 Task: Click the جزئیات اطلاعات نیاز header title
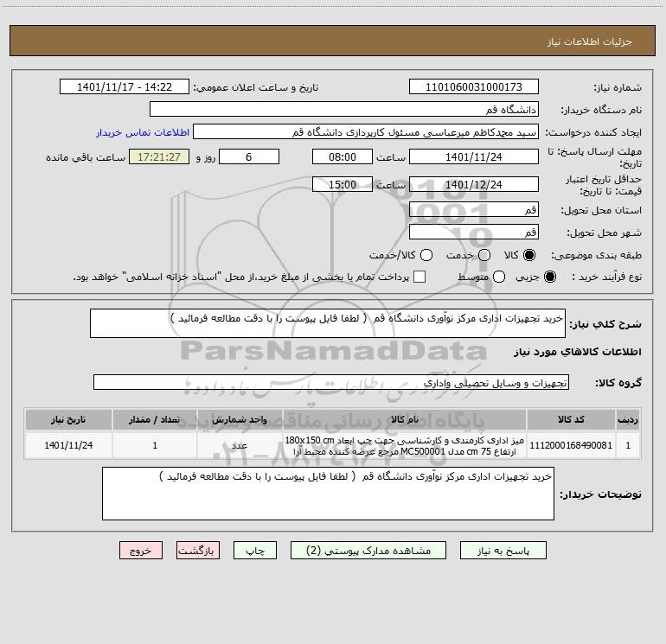click(589, 41)
